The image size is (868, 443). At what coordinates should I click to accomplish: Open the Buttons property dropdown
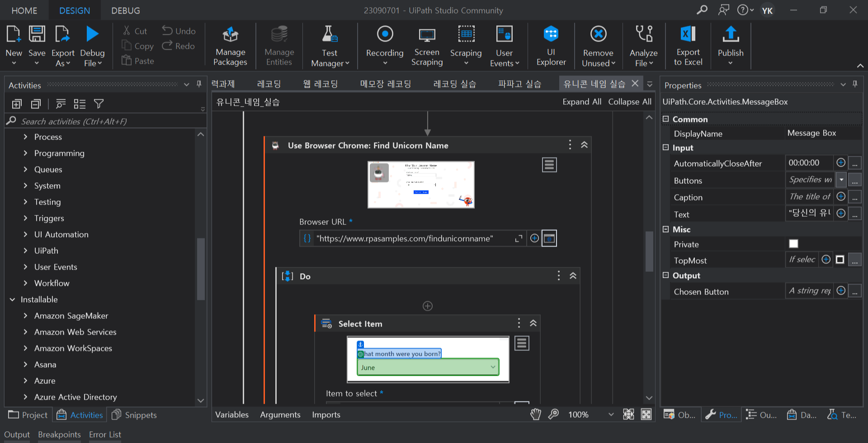click(x=841, y=180)
